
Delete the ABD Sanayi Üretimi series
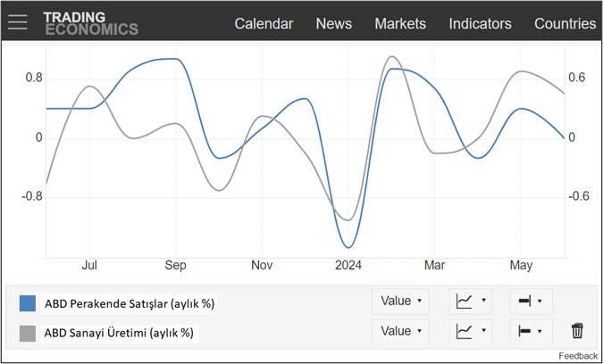[x=577, y=331]
